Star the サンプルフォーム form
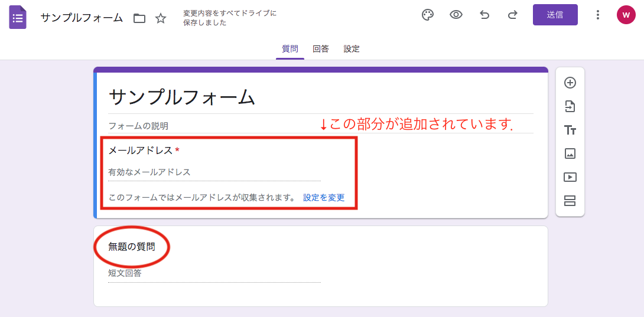The height and width of the screenshot is (317, 644). click(161, 18)
